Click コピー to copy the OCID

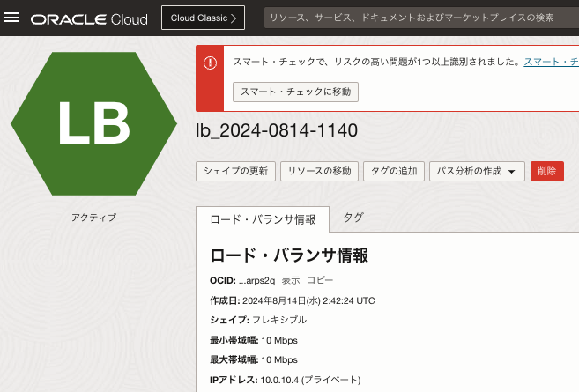[x=320, y=280]
